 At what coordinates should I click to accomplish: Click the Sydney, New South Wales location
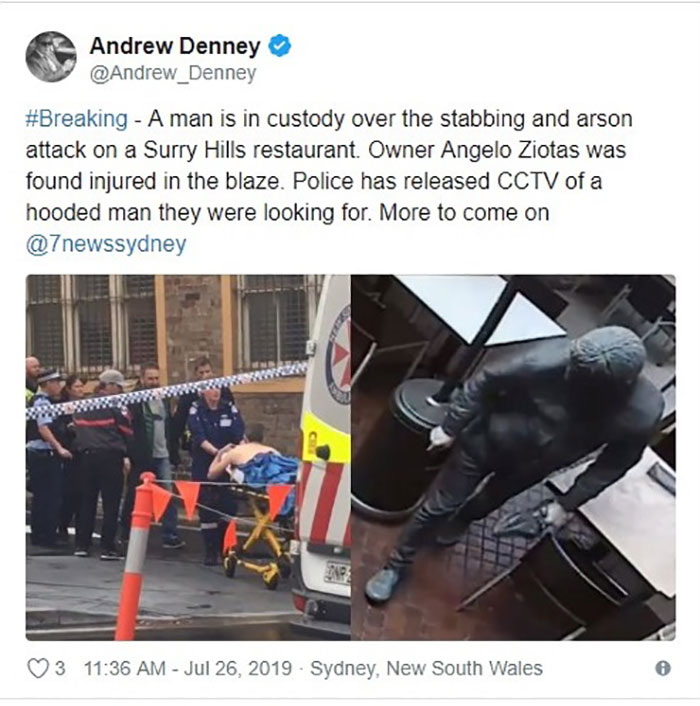point(426,668)
